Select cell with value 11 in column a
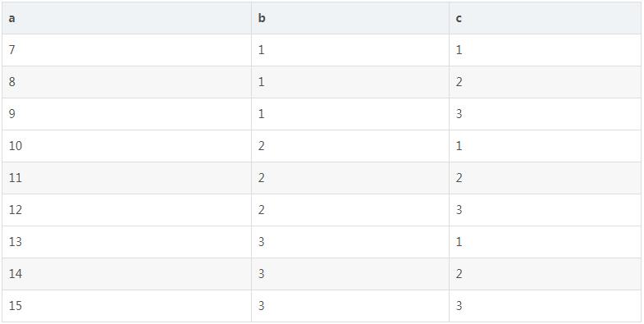Image resolution: width=644 pixels, height=324 pixels. [126, 178]
